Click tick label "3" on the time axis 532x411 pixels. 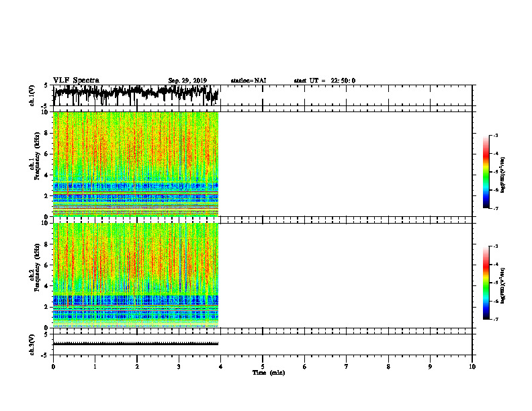tap(179, 367)
